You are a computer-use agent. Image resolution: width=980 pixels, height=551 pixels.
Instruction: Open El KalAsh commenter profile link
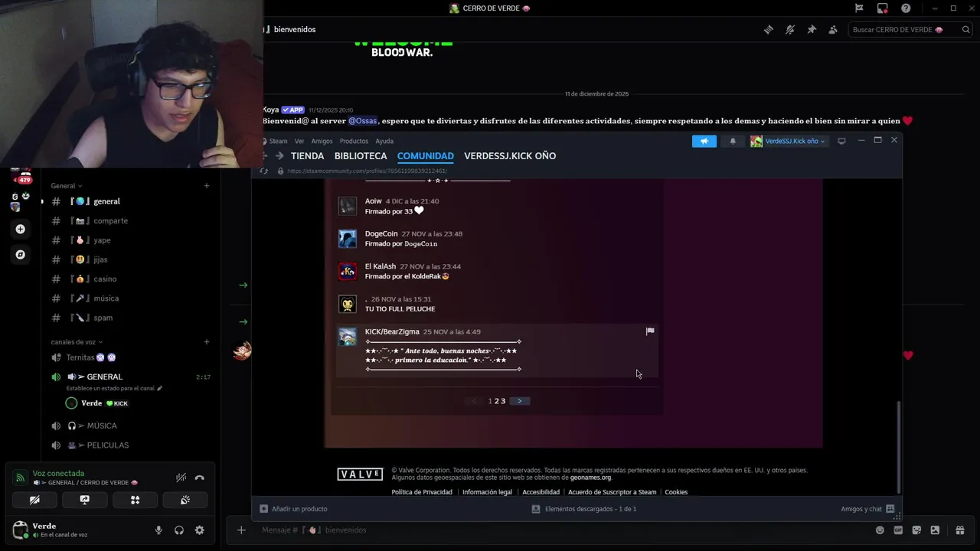pyautogui.click(x=380, y=266)
